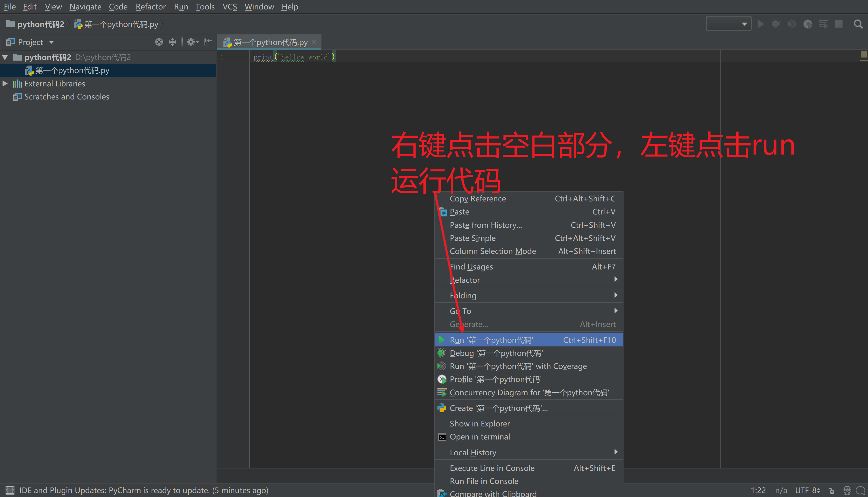This screenshot has height=497, width=868.
Task: Click the toolbar Run button
Action: coord(760,24)
